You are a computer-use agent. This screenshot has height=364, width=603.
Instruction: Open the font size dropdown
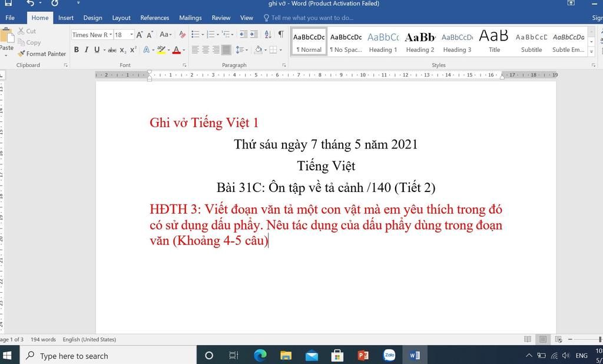point(131,35)
